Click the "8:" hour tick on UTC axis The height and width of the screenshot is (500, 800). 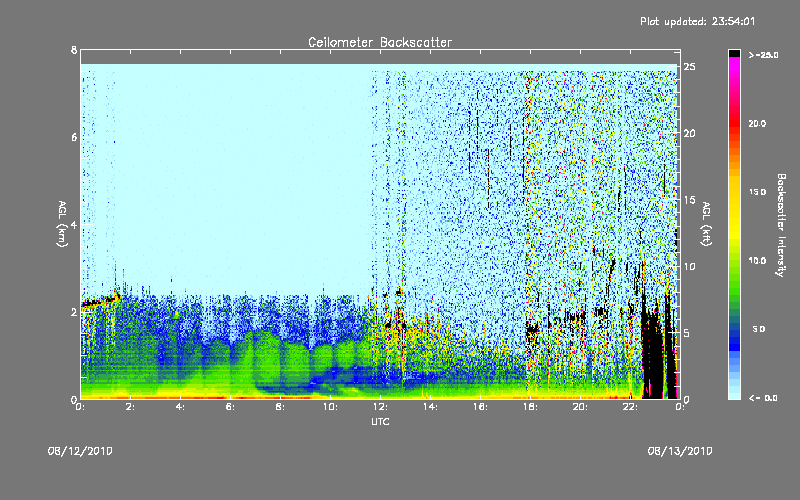point(281,407)
